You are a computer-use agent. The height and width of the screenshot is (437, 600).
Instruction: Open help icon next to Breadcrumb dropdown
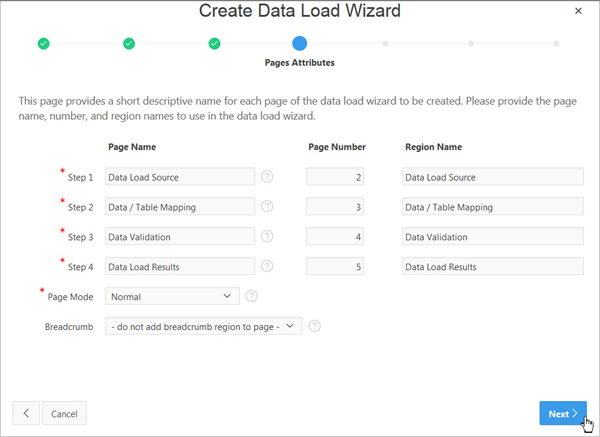pyautogui.click(x=314, y=326)
